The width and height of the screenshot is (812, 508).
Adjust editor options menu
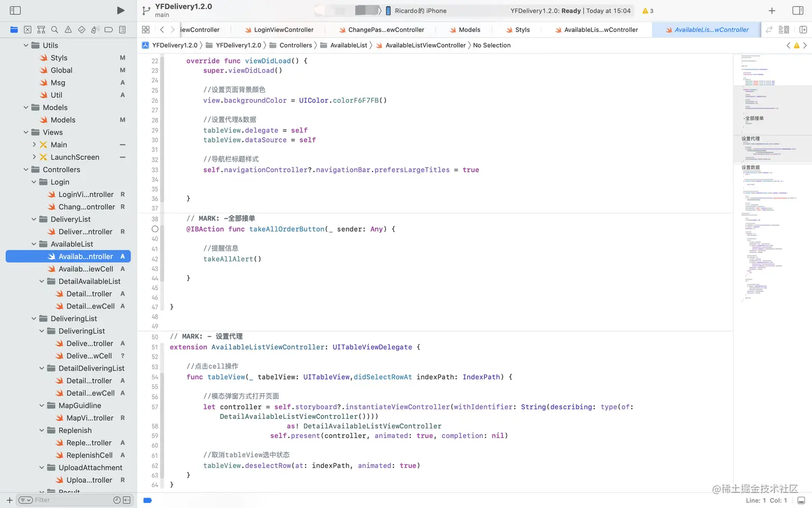click(784, 30)
